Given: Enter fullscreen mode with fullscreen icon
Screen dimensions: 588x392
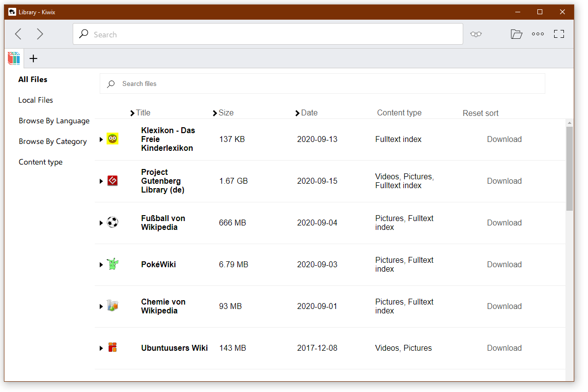Looking at the screenshot, I should click(559, 34).
